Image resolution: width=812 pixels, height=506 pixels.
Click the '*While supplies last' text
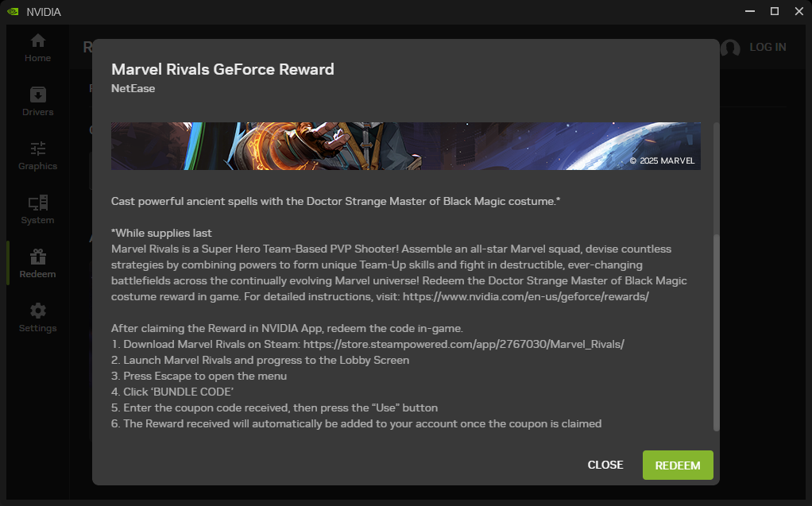pos(161,233)
